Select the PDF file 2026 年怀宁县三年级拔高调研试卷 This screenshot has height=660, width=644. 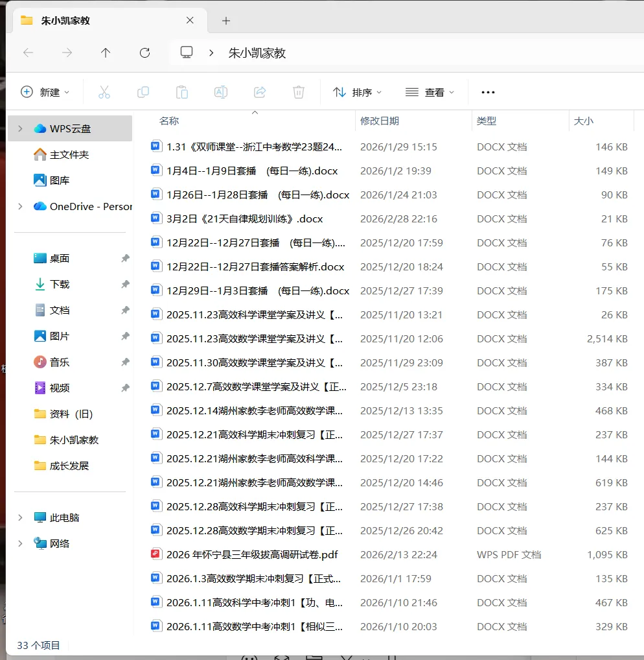[x=252, y=555]
